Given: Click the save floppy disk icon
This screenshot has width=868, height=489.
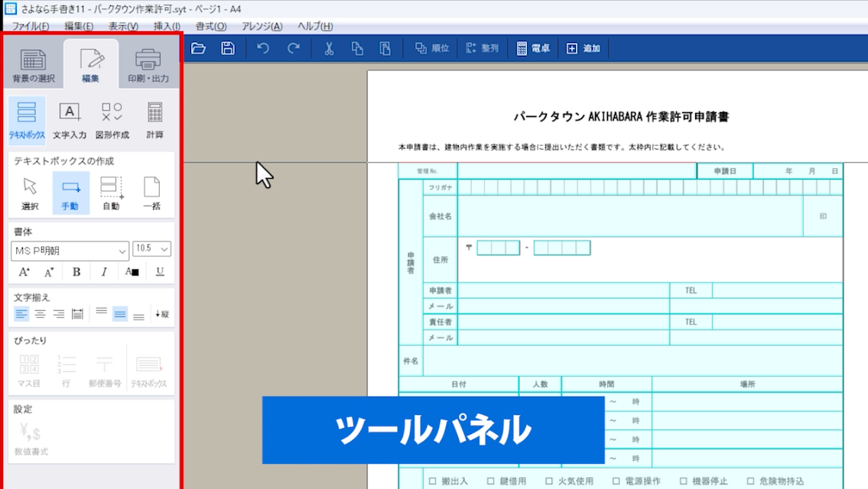Looking at the screenshot, I should tap(228, 48).
